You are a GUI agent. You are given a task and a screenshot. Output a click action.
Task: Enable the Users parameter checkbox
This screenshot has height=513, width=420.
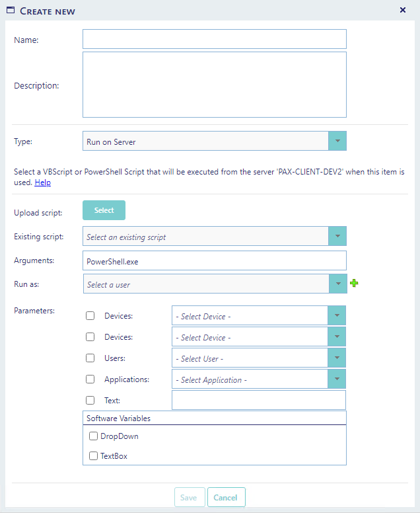click(90, 358)
